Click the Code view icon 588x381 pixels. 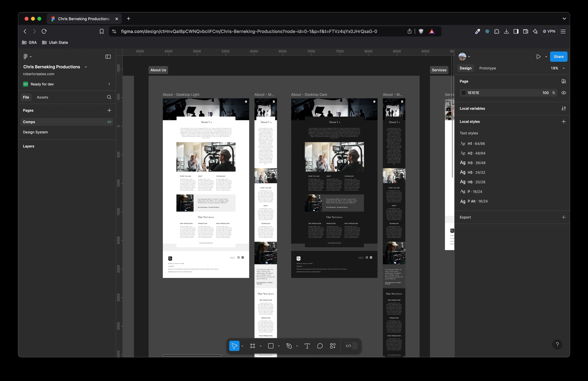(349, 346)
